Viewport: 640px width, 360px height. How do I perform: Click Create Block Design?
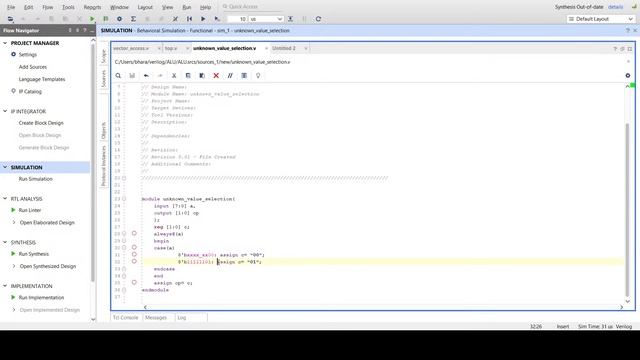coord(41,123)
